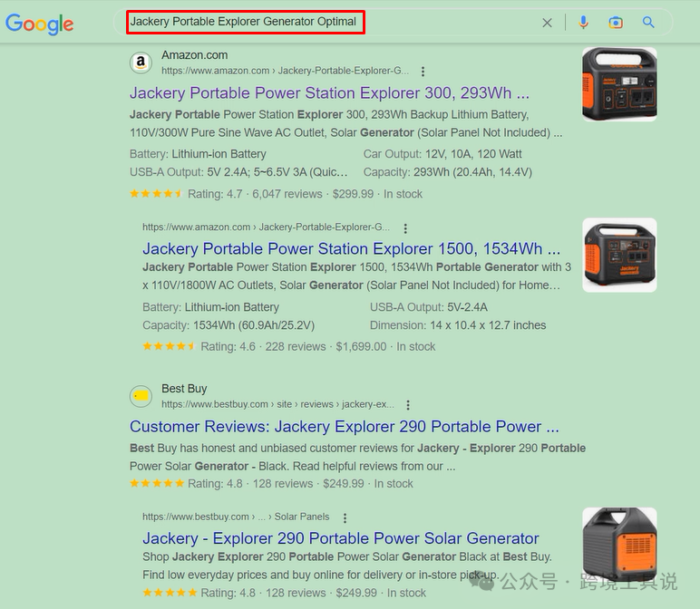Click the Rating: 4.7 · 6,047 reviews text
The height and width of the screenshot is (609, 700).
click(x=255, y=194)
